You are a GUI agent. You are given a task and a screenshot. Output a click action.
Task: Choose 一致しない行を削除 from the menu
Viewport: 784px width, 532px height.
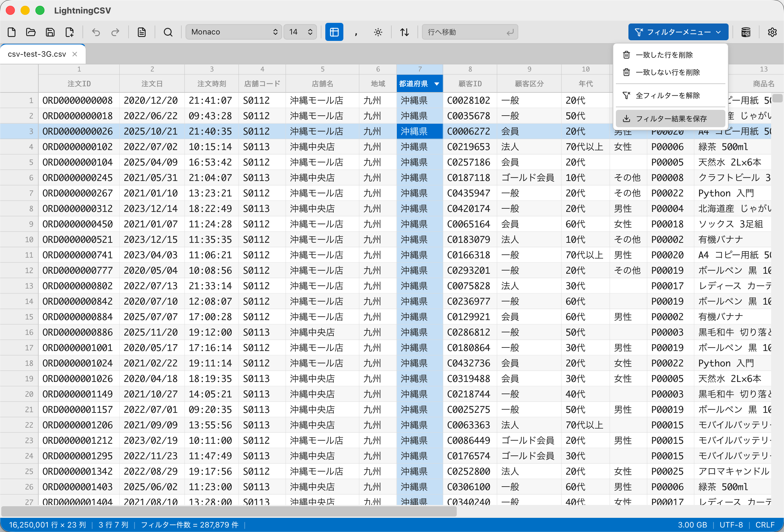pyautogui.click(x=670, y=72)
